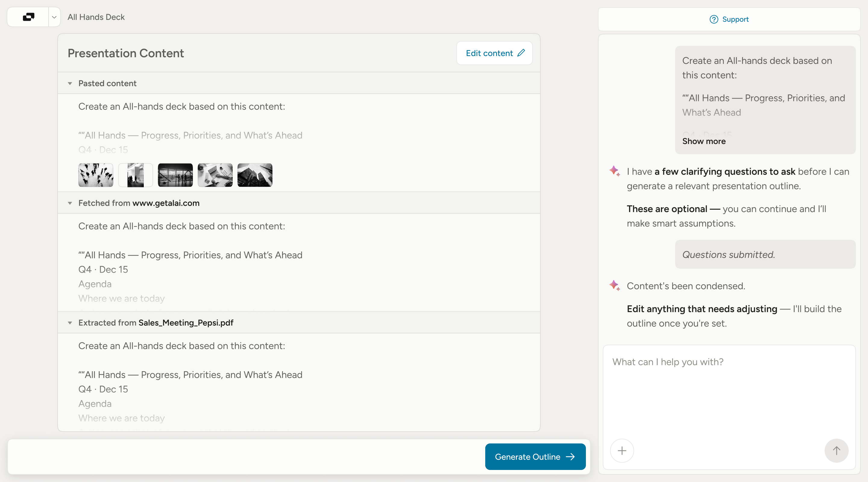Open the skyscrapers thumbnail image
The width and height of the screenshot is (868, 482).
pos(255,175)
